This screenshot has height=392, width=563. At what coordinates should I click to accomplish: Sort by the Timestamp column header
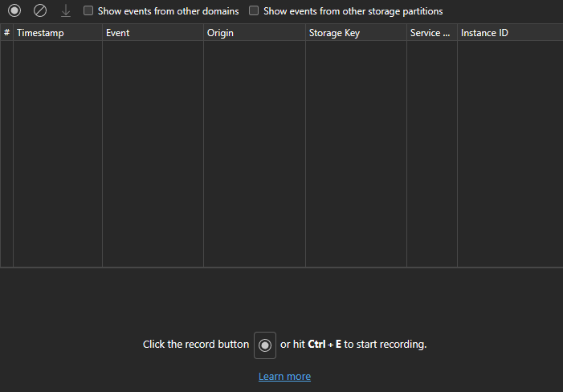pos(58,33)
